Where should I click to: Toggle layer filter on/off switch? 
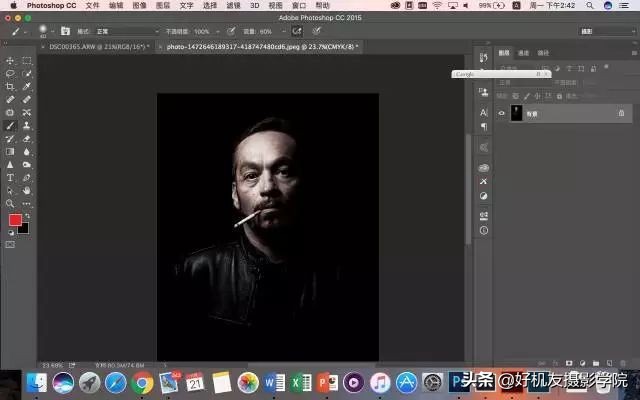[606, 67]
